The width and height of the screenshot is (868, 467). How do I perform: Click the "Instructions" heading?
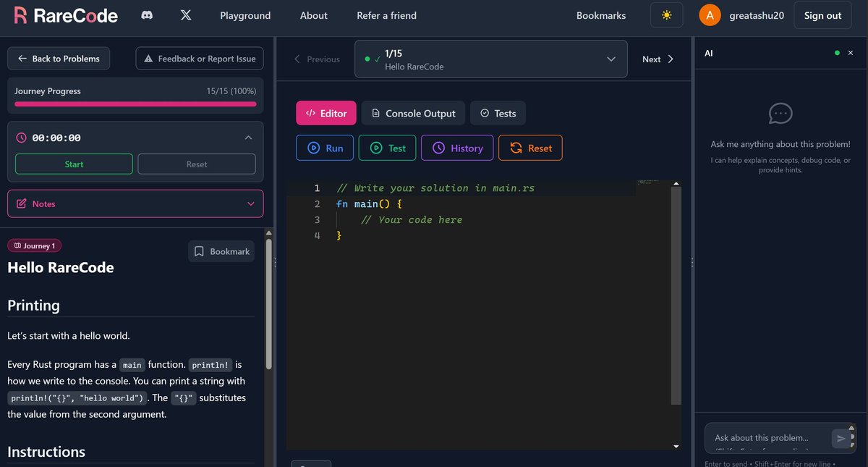pos(46,452)
